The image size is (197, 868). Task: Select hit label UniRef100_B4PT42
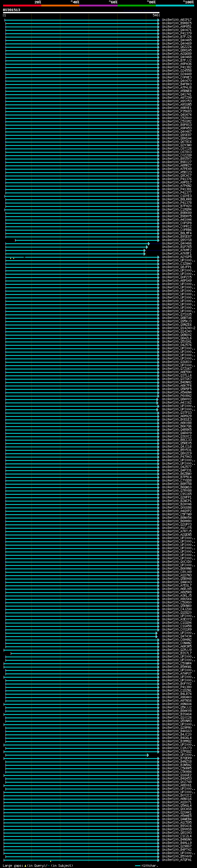click(x=176, y=850)
